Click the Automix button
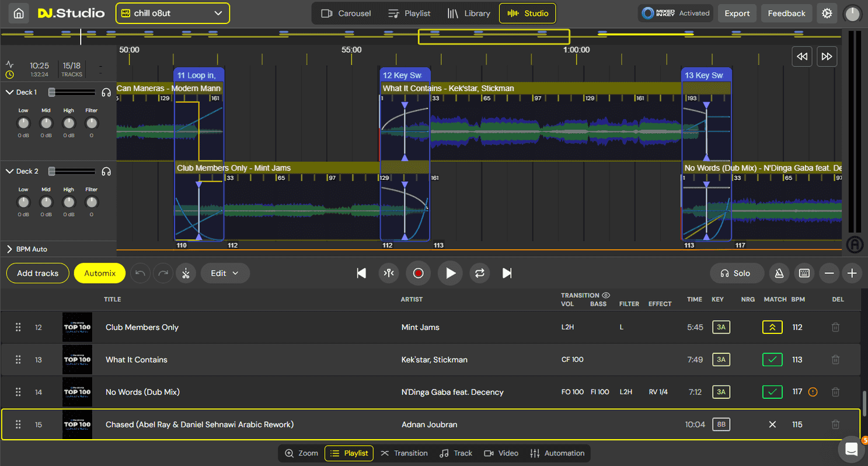This screenshot has height=466, width=868. pos(100,273)
